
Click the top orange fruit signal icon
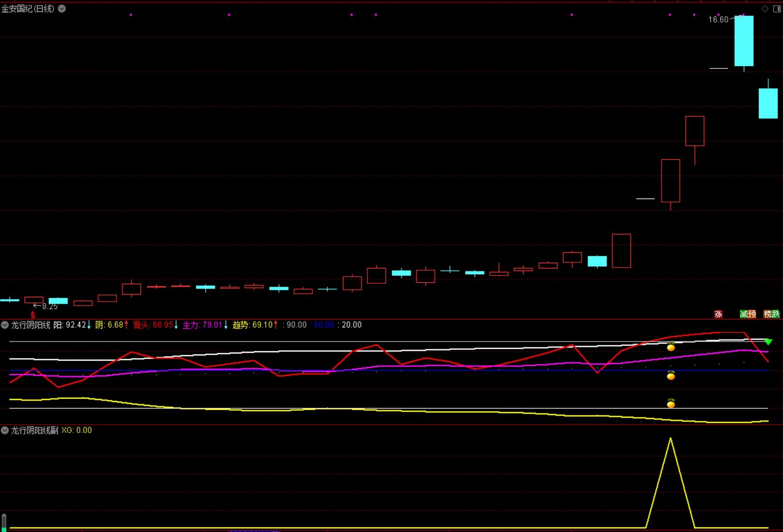click(x=671, y=347)
